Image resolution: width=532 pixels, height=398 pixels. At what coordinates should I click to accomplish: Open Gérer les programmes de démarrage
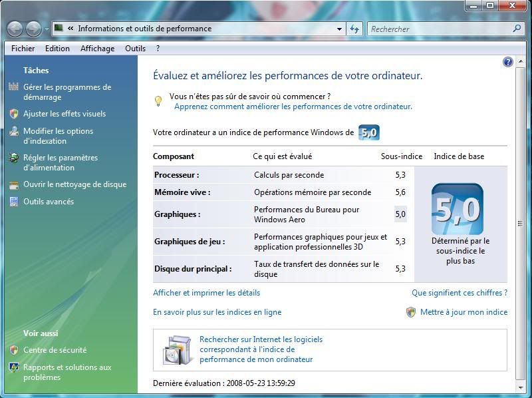67,92
